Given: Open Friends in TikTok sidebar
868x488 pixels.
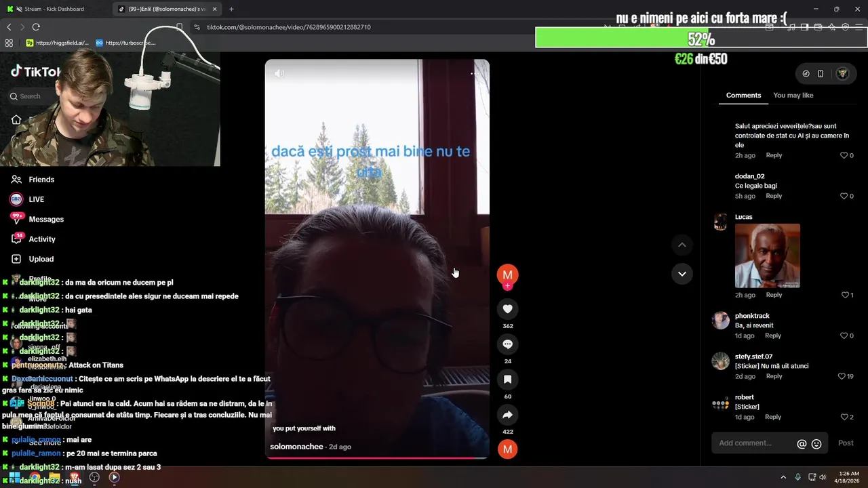Looking at the screenshot, I should (33, 180).
